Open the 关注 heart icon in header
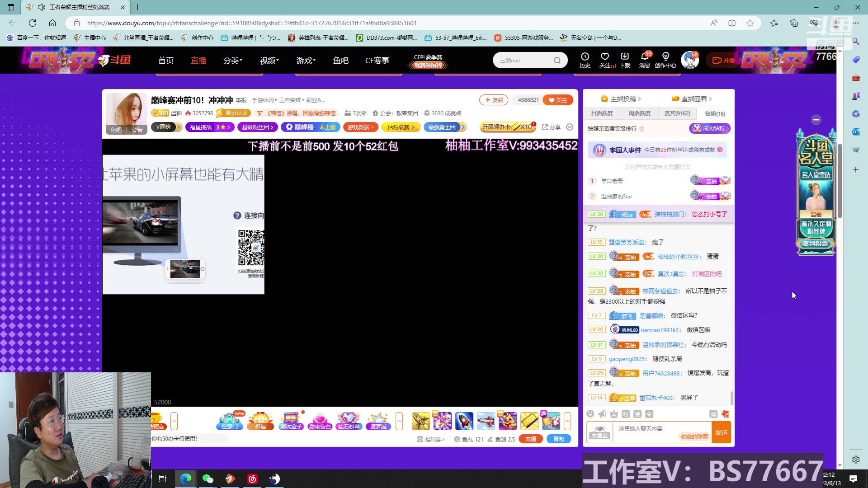Image resolution: width=868 pixels, height=488 pixels. coord(605,60)
